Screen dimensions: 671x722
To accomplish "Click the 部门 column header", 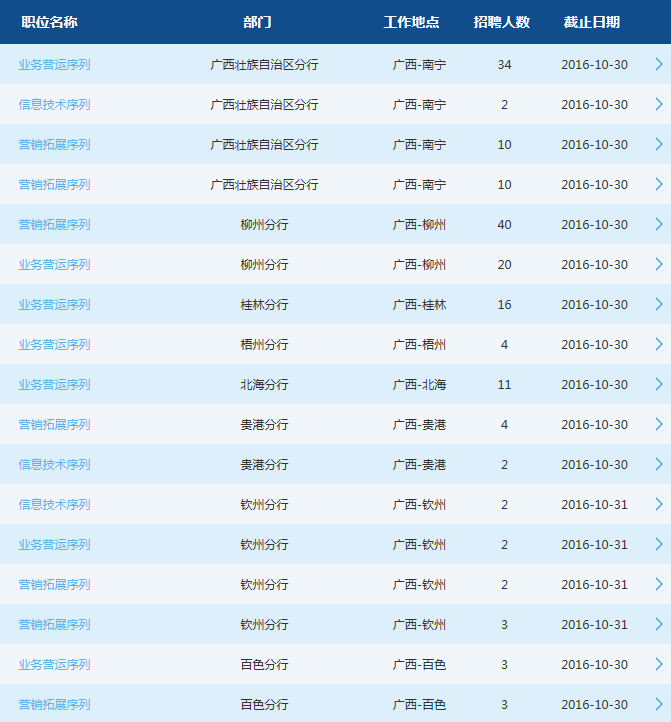I will coord(257,22).
